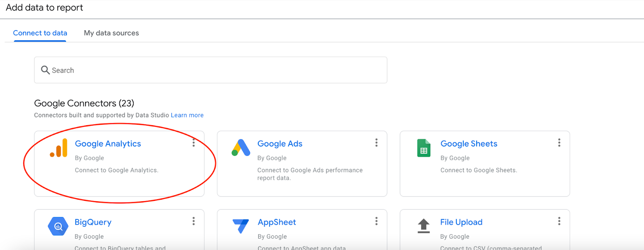
Task: Click the Google Analytics bar chart icon
Action: (59, 148)
